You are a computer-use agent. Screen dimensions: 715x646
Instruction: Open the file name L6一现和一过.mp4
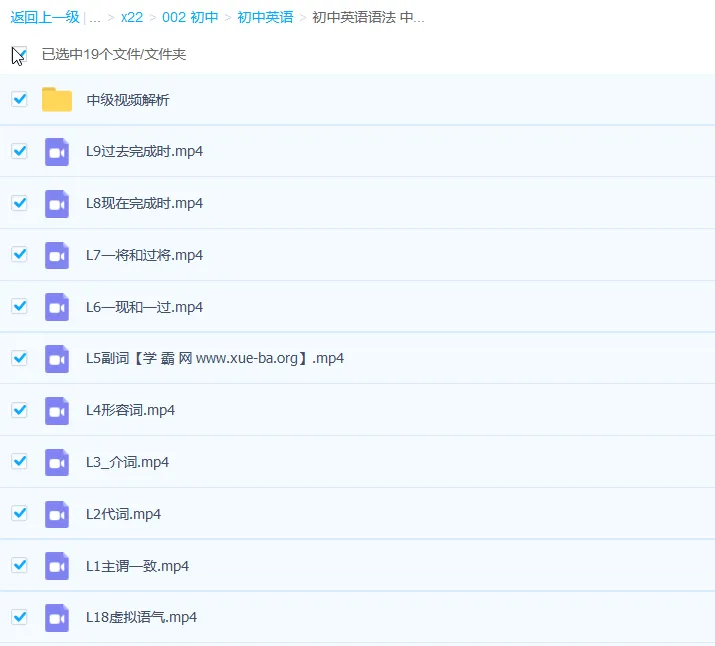click(x=144, y=307)
